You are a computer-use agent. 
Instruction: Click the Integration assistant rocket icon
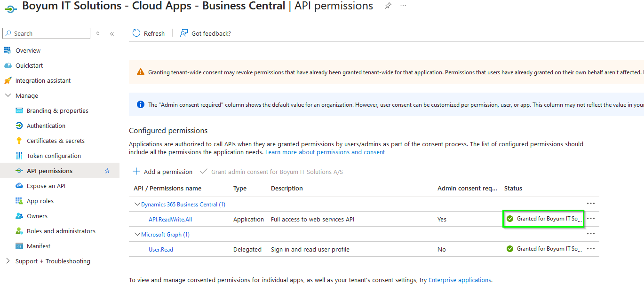[x=8, y=80]
